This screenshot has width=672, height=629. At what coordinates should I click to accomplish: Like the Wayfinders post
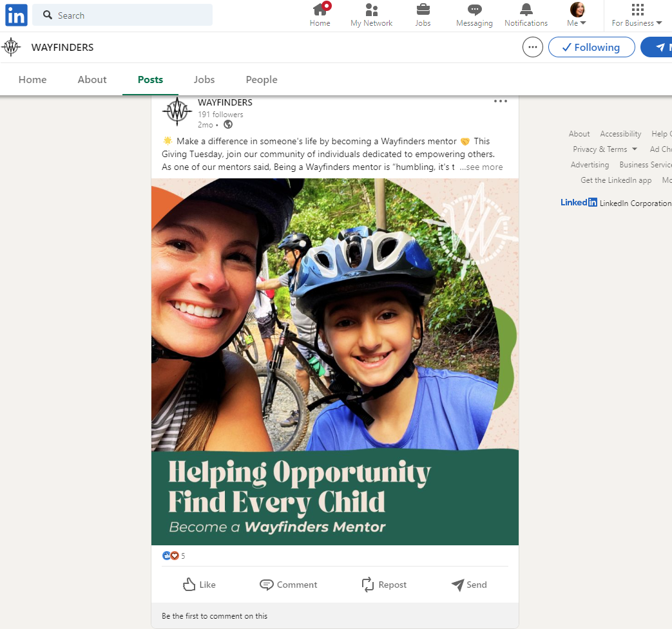click(199, 585)
